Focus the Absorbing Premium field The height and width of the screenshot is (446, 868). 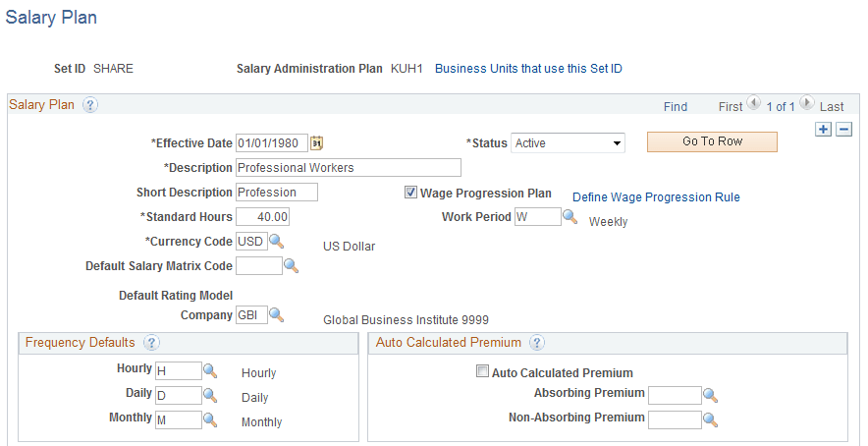[x=675, y=396]
